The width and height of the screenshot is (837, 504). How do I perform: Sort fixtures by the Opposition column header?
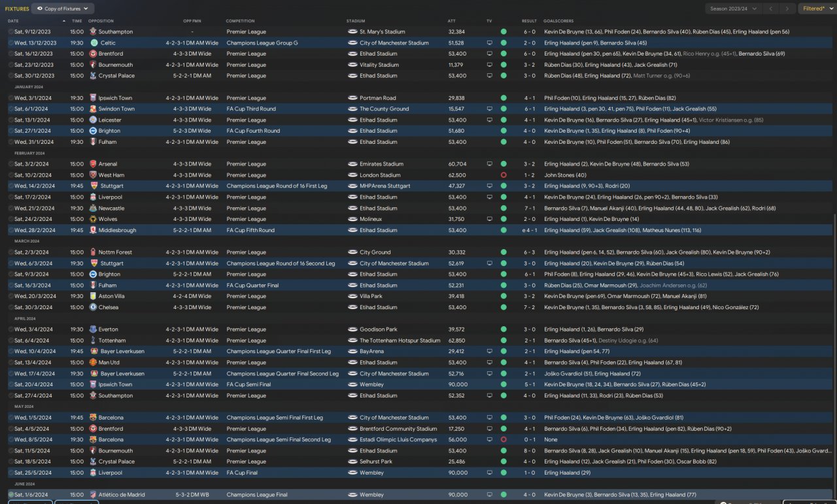tap(101, 21)
